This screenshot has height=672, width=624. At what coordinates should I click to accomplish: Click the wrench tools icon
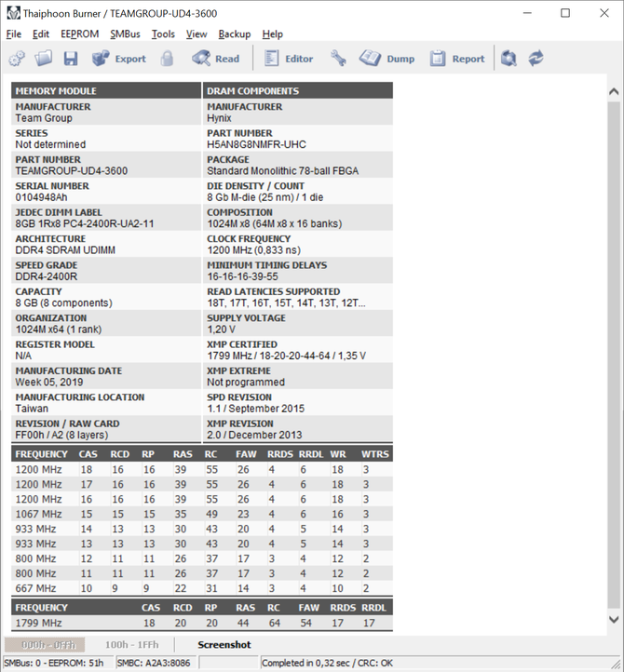click(x=338, y=59)
